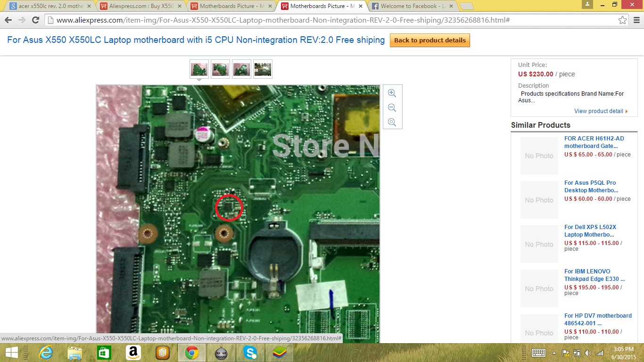Viewport: 644px width, 362px height.
Task: Open the Action Center flag icon
Action: pyautogui.click(x=566, y=353)
